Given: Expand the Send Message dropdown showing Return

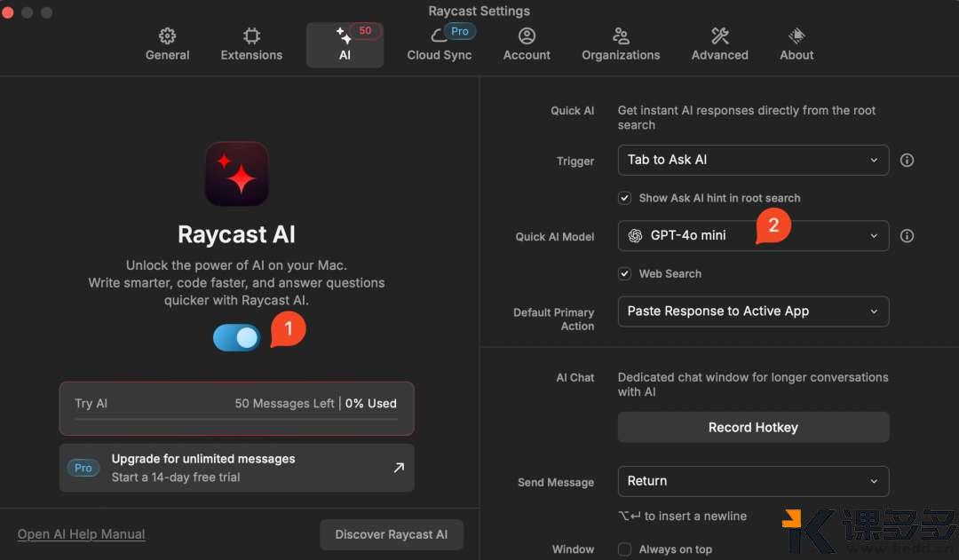Looking at the screenshot, I should tap(753, 482).
